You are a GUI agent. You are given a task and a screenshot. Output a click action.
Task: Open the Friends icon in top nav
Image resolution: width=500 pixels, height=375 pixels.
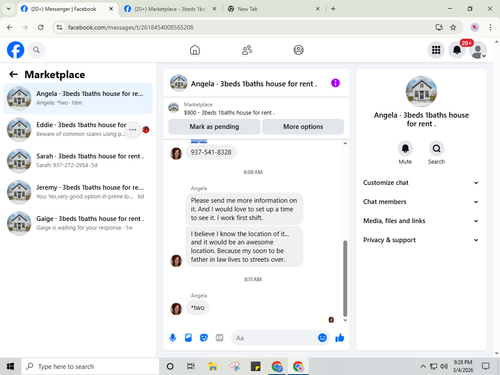click(247, 50)
